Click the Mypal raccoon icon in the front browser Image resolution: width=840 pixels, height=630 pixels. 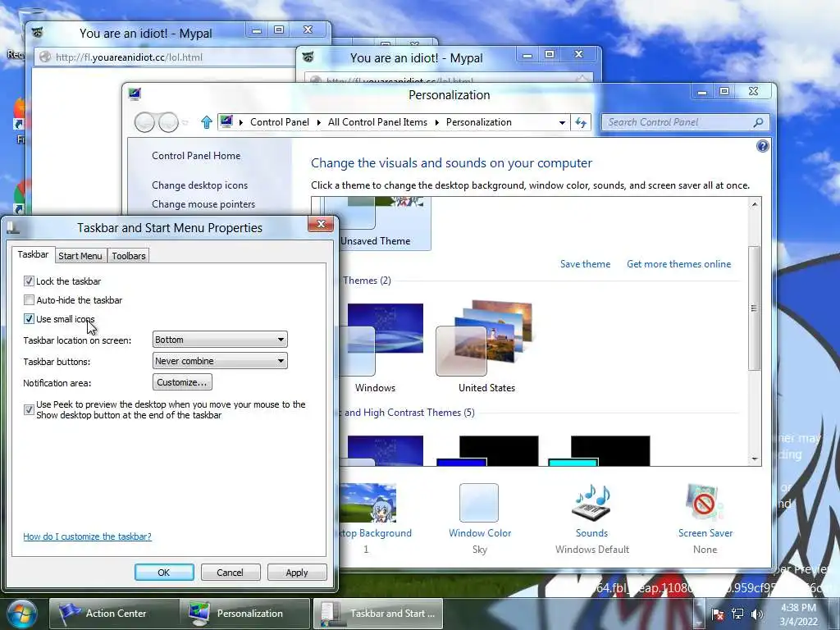308,57
